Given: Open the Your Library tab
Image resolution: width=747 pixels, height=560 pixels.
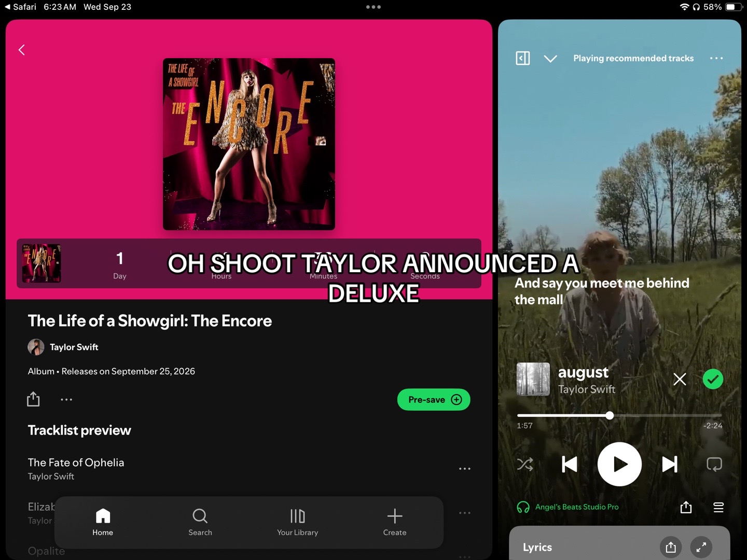Looking at the screenshot, I should [x=298, y=522].
